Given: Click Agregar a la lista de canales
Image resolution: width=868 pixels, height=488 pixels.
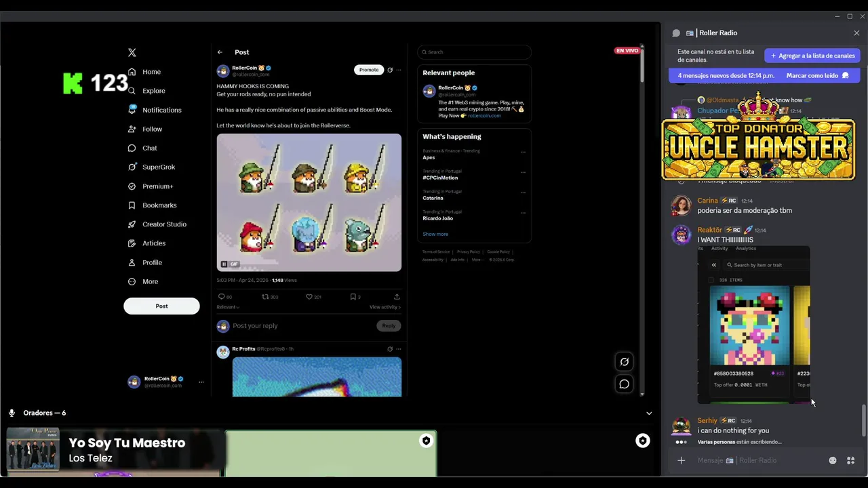Looking at the screenshot, I should (x=812, y=56).
